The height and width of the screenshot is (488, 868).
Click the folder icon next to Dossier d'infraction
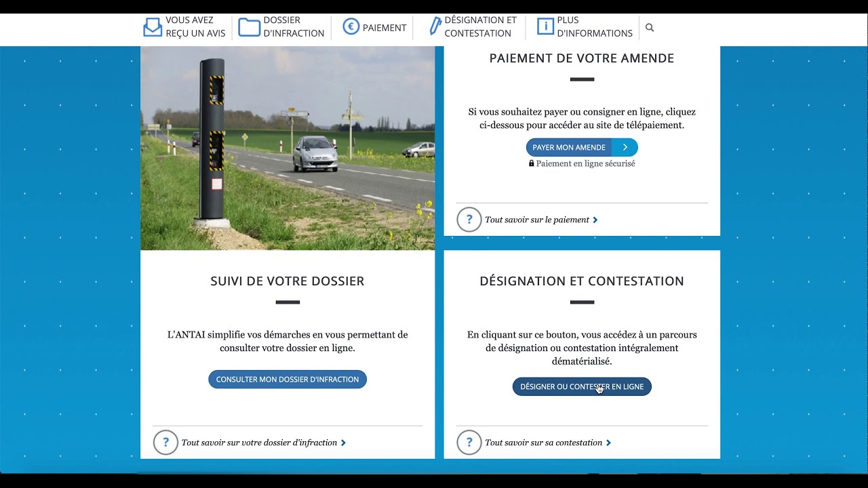pos(250,27)
